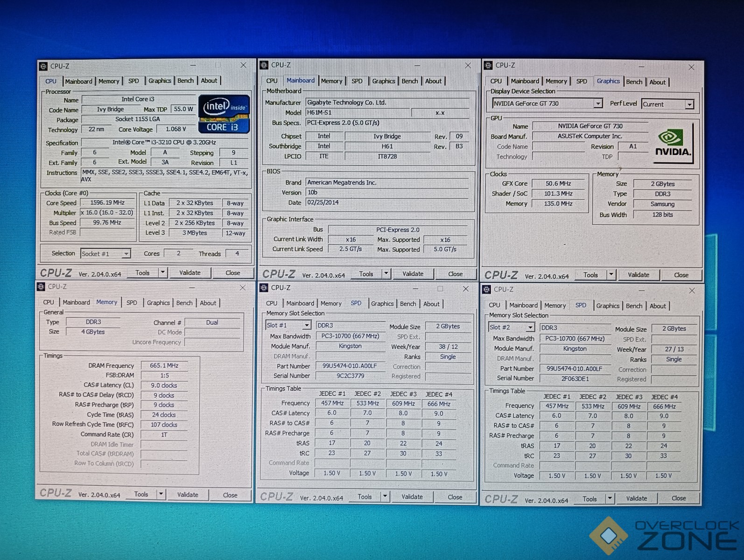Image resolution: width=744 pixels, height=560 pixels.
Task: Open the Socket #1 selection dropdown
Action: [x=126, y=254]
